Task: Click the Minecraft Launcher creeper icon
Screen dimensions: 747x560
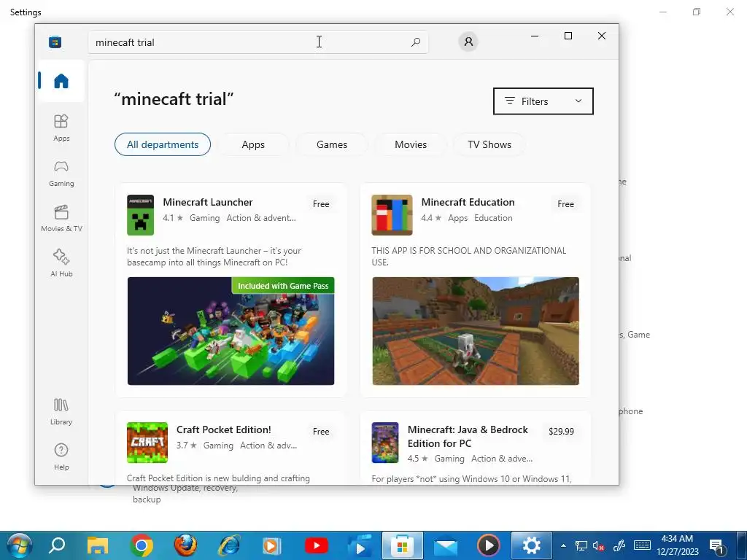Action: (140, 215)
